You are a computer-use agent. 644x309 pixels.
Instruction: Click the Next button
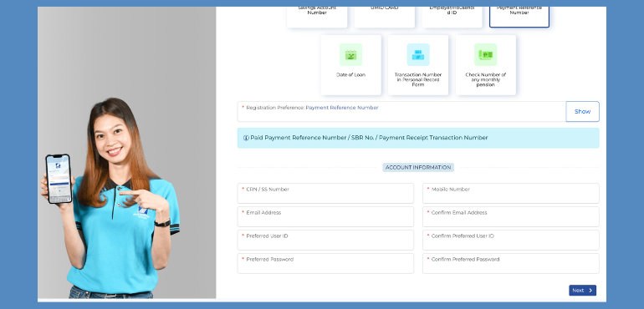(582, 290)
